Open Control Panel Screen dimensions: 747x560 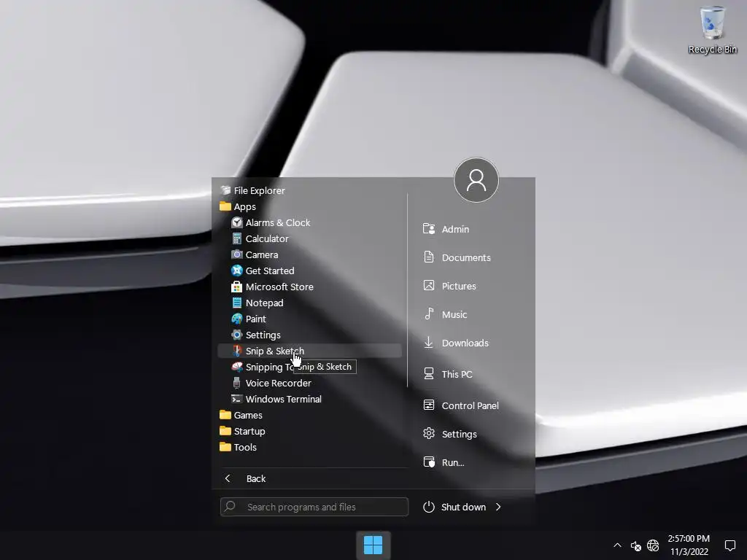tap(461, 405)
